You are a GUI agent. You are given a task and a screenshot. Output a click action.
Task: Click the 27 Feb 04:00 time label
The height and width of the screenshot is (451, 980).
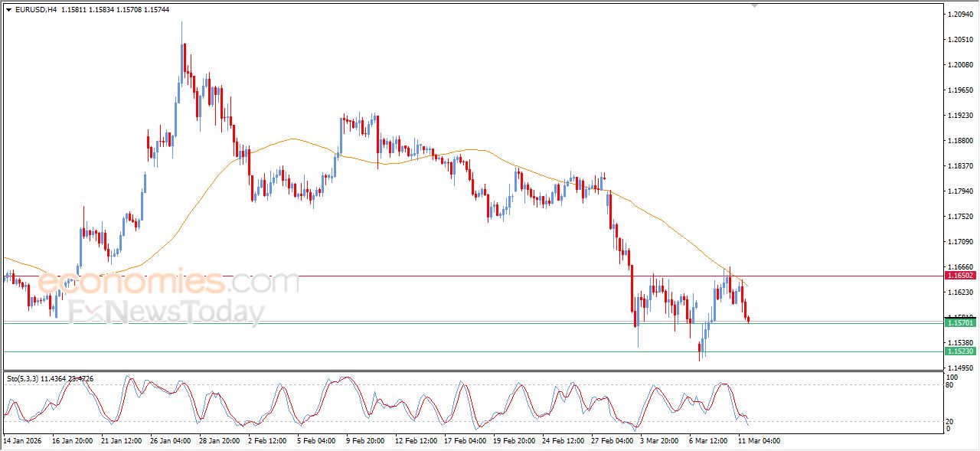612,440
